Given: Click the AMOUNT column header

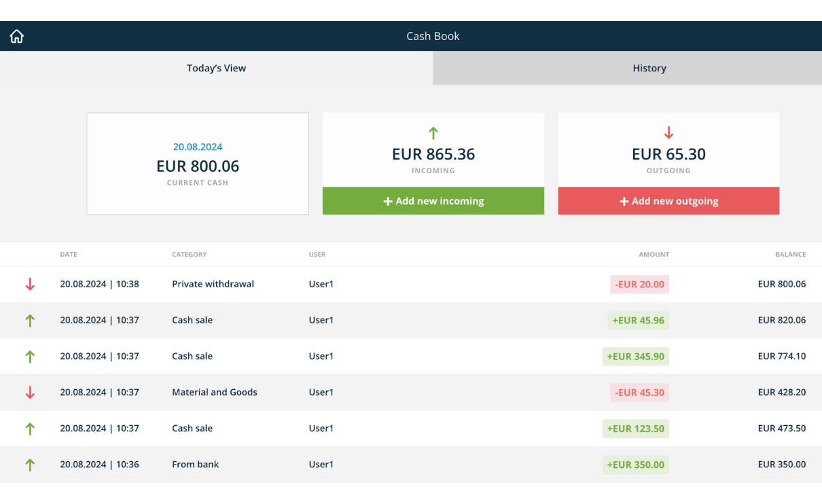Looking at the screenshot, I should pos(654,254).
